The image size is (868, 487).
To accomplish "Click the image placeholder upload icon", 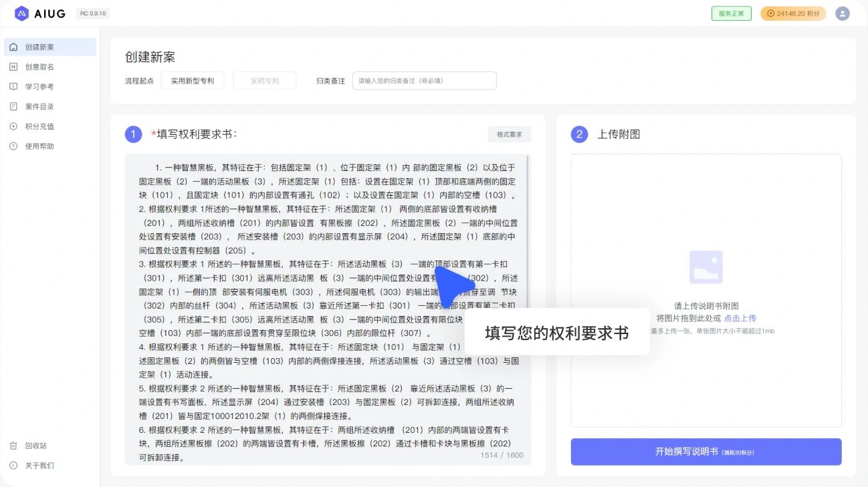I will click(x=706, y=267).
